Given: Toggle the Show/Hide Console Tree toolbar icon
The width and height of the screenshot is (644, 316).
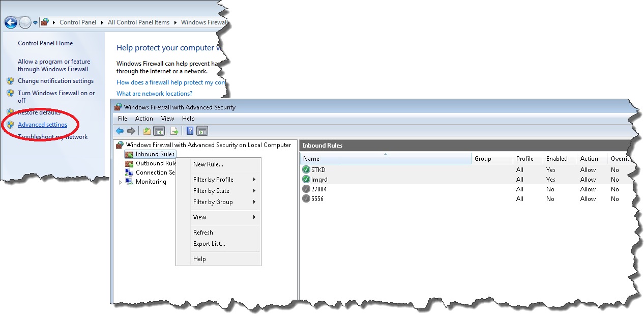Looking at the screenshot, I should pos(158,131).
